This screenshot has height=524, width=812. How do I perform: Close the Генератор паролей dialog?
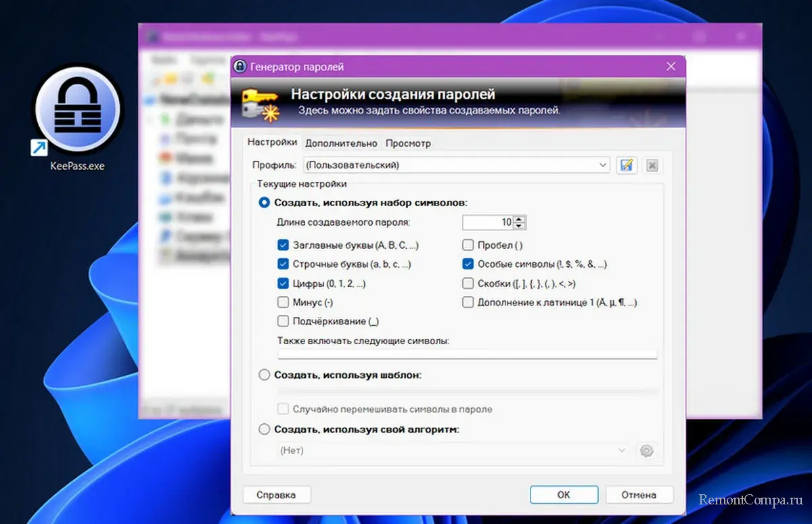pos(671,66)
